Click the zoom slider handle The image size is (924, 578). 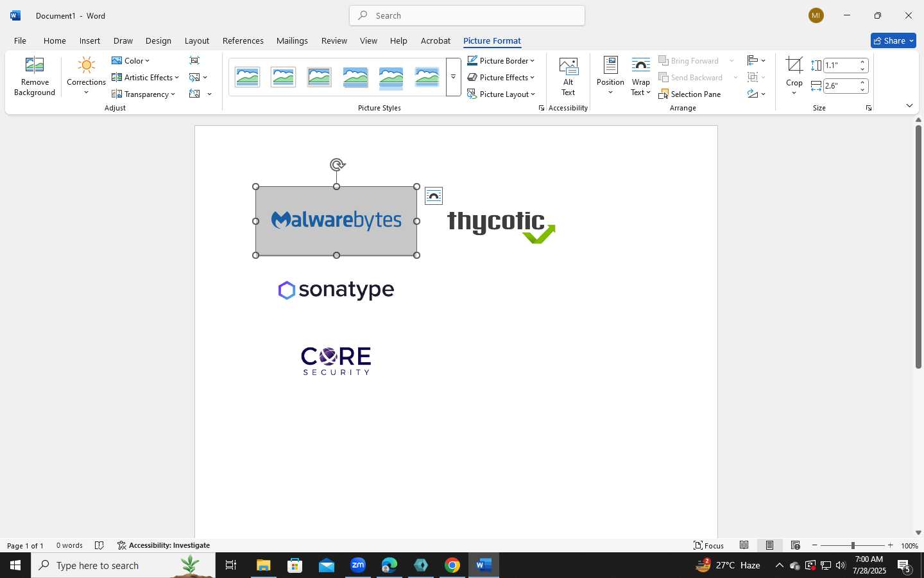[x=853, y=545]
